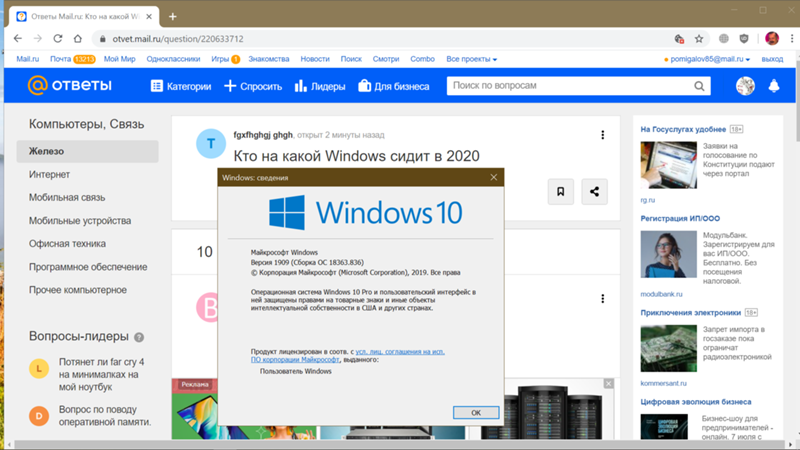Viewport: 800px width, 450px height.
Task: Close the Windows: сведения dialog with X
Action: pyautogui.click(x=493, y=177)
